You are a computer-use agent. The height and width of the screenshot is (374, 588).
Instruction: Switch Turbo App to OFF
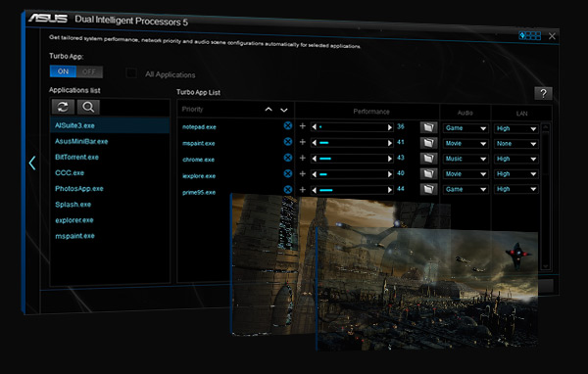point(89,71)
